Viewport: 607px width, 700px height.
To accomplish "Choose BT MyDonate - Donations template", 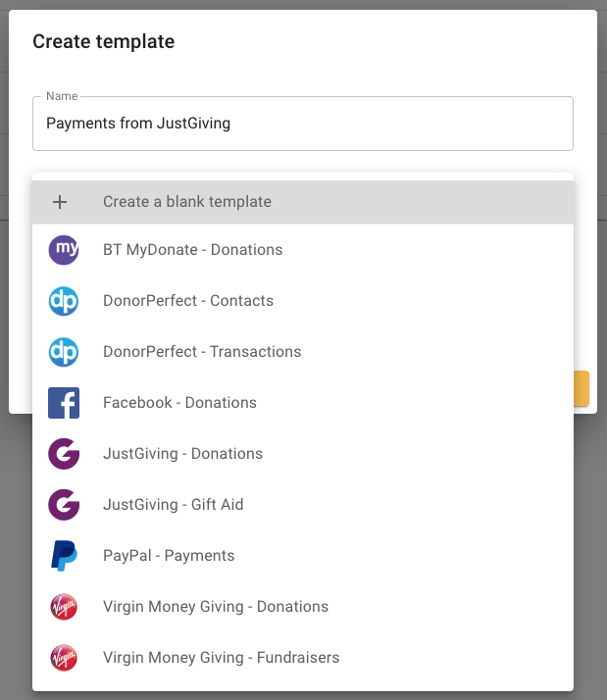I will [192, 250].
